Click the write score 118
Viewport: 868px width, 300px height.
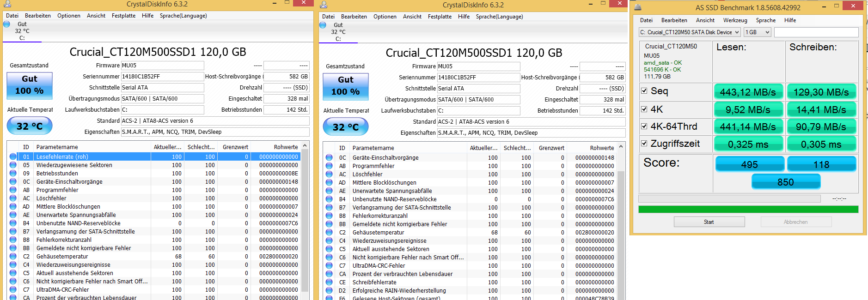821,164
